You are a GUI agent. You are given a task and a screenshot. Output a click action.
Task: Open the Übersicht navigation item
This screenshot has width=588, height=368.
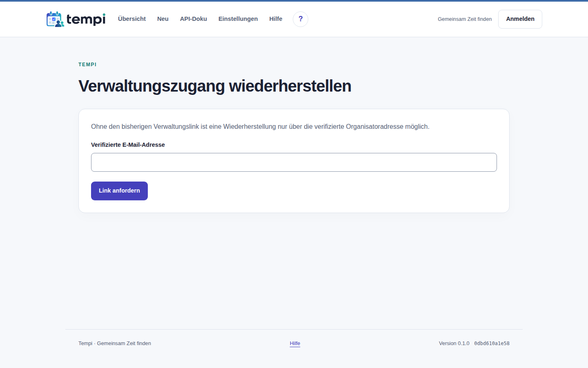coord(132,19)
